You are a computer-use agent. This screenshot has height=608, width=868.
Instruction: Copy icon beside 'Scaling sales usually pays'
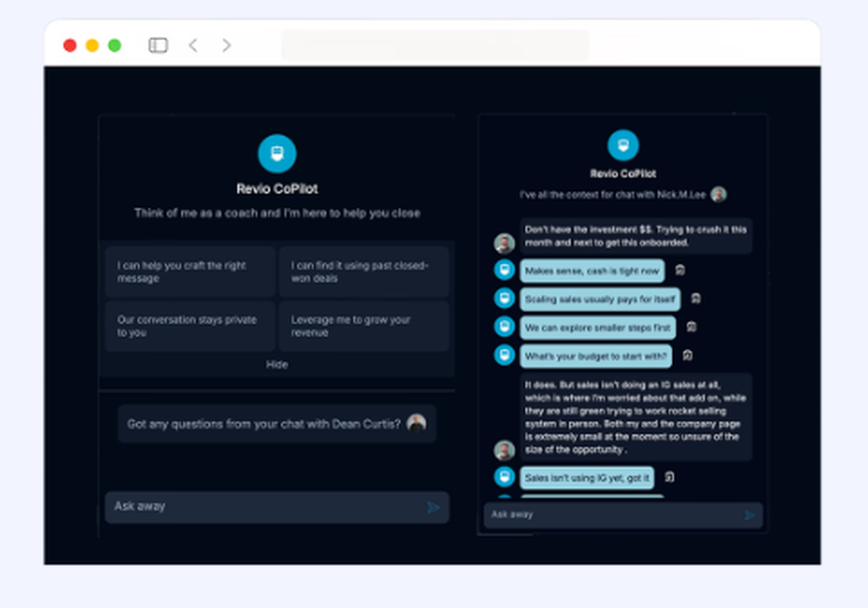pos(696,298)
